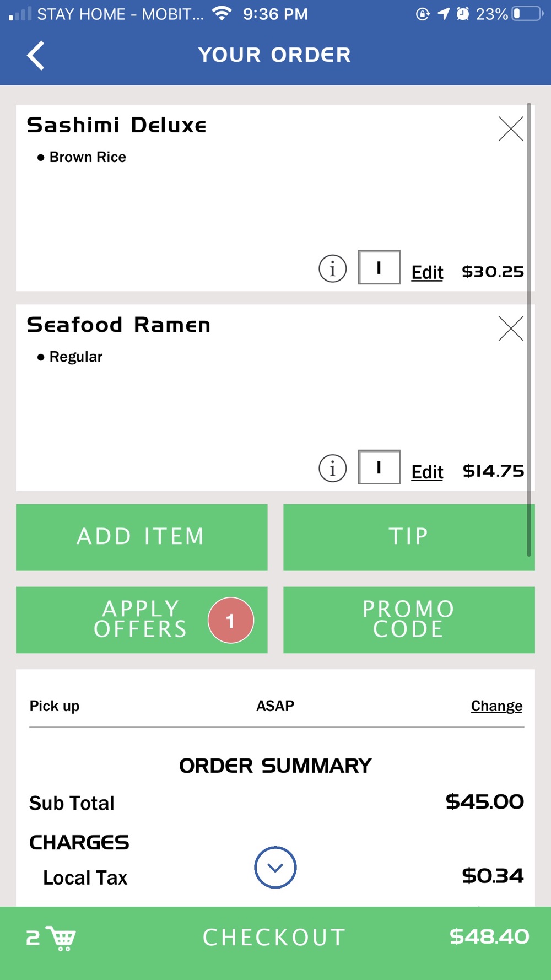The width and height of the screenshot is (551, 980).
Task: Expand the order summary with the chevron
Action: pos(275,868)
